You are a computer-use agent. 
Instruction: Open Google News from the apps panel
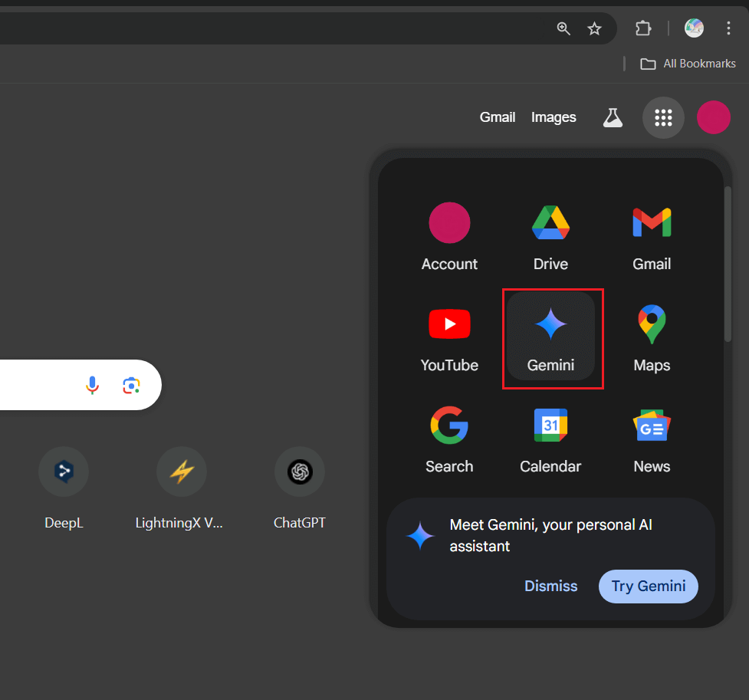[x=652, y=439]
